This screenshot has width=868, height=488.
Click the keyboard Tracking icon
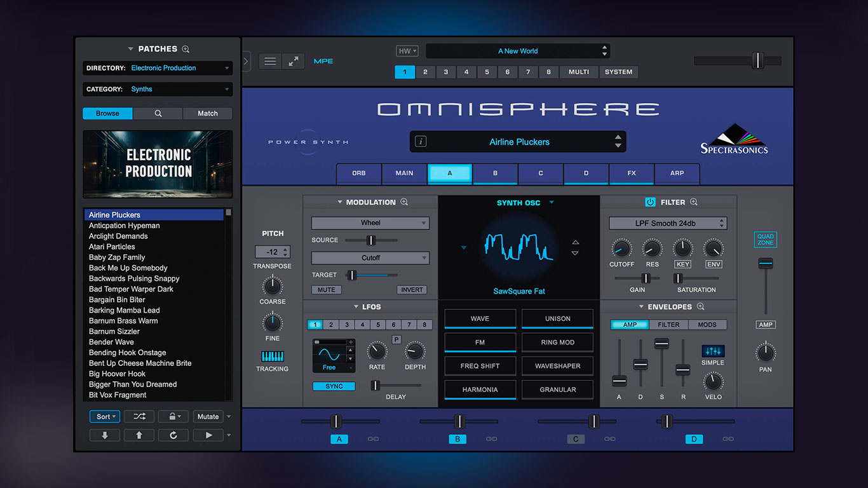tap(272, 357)
